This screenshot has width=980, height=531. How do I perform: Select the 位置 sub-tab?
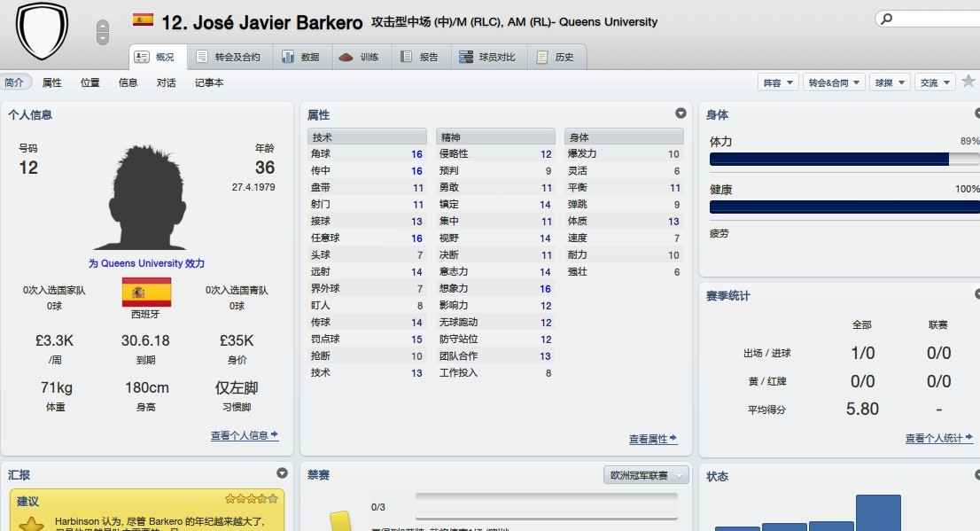click(x=90, y=82)
